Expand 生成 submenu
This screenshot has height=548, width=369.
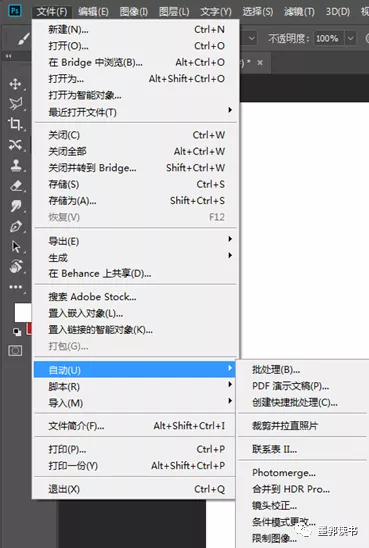(136, 258)
